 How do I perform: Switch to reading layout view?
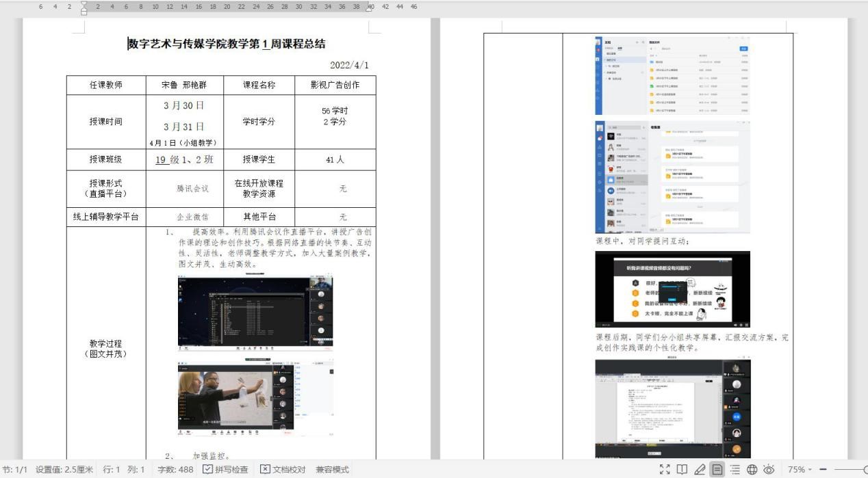point(682,469)
